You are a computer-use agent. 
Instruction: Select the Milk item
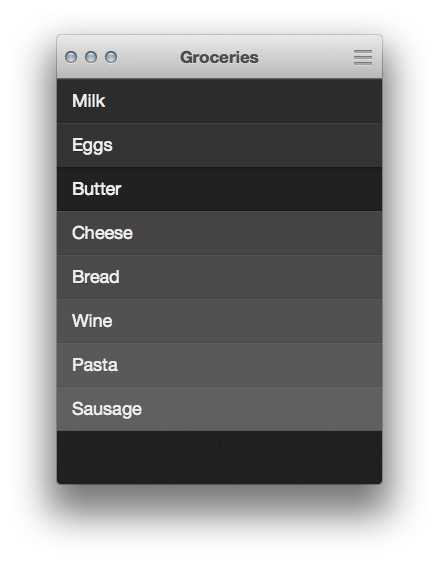(219, 101)
